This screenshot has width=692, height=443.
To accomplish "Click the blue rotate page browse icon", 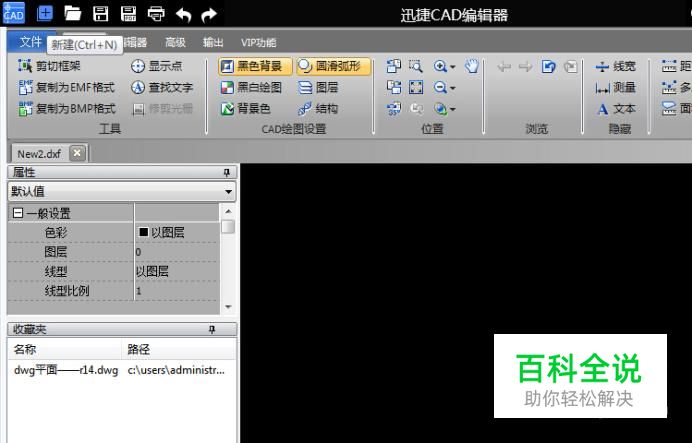I will point(548,67).
